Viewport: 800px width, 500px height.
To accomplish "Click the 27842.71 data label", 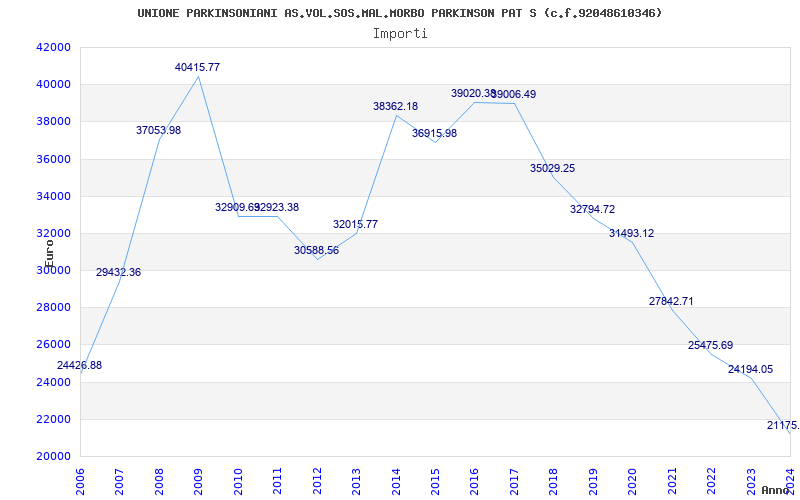I will tap(671, 301).
